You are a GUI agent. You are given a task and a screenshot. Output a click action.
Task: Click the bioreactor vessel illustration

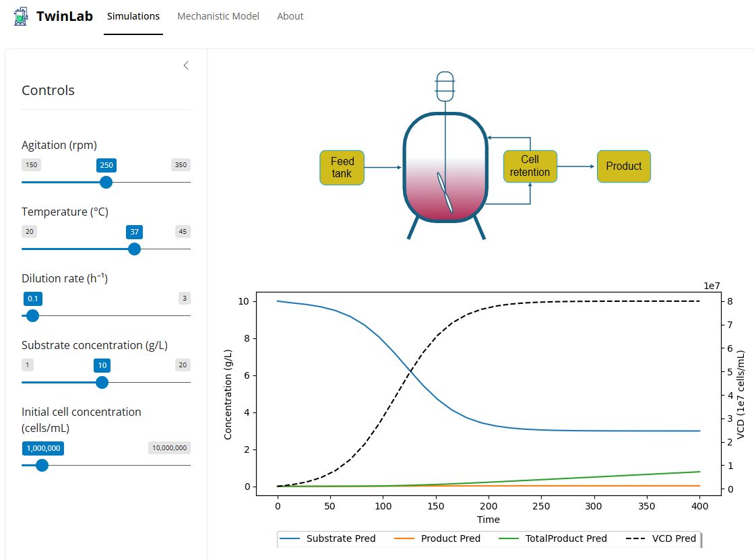tap(445, 168)
